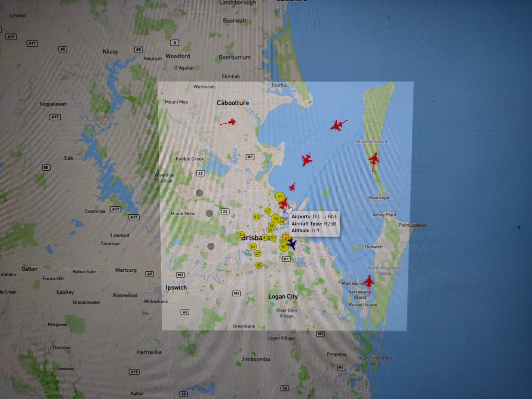Click the Kilcoy town label
The height and width of the screenshot is (399, 532).
tap(110, 52)
